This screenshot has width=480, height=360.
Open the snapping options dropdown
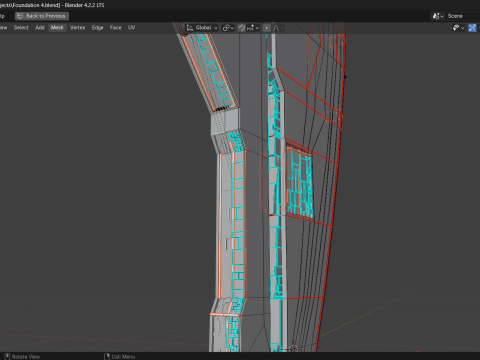(x=253, y=28)
